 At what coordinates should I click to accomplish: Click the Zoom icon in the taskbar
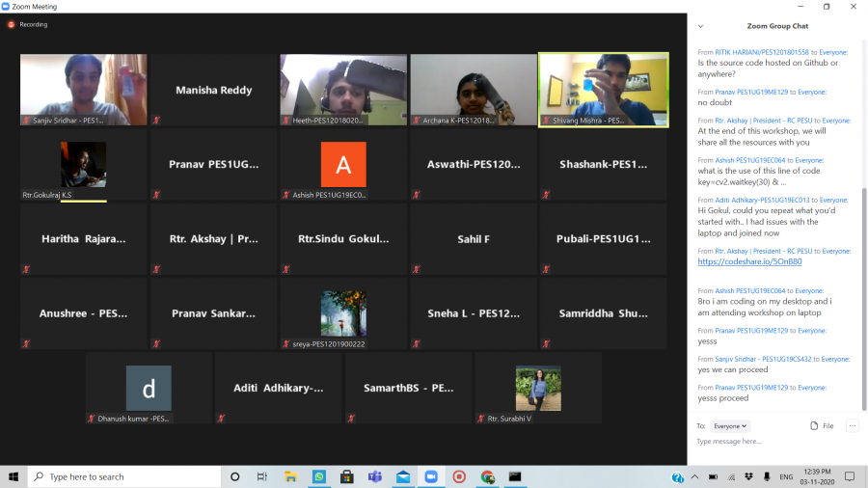[x=431, y=476]
